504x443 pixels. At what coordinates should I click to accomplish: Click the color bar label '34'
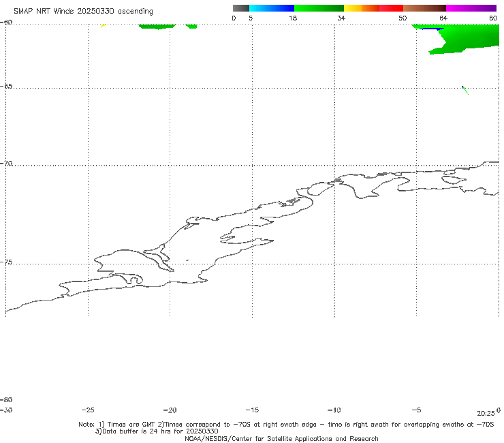341,18
